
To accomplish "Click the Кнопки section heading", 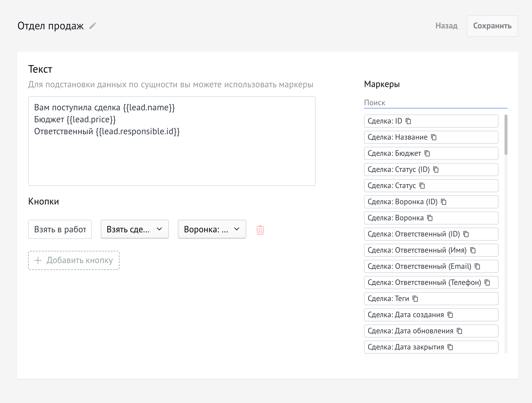I will pyautogui.click(x=43, y=202).
